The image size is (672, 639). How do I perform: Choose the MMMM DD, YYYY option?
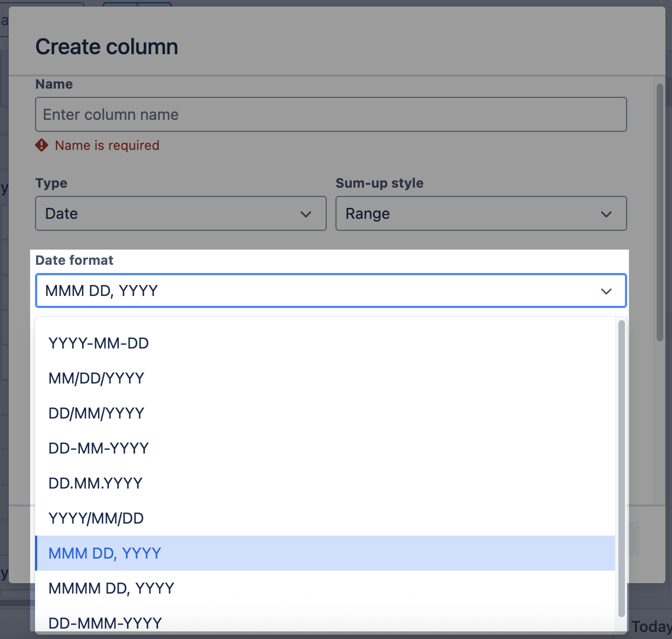111,588
